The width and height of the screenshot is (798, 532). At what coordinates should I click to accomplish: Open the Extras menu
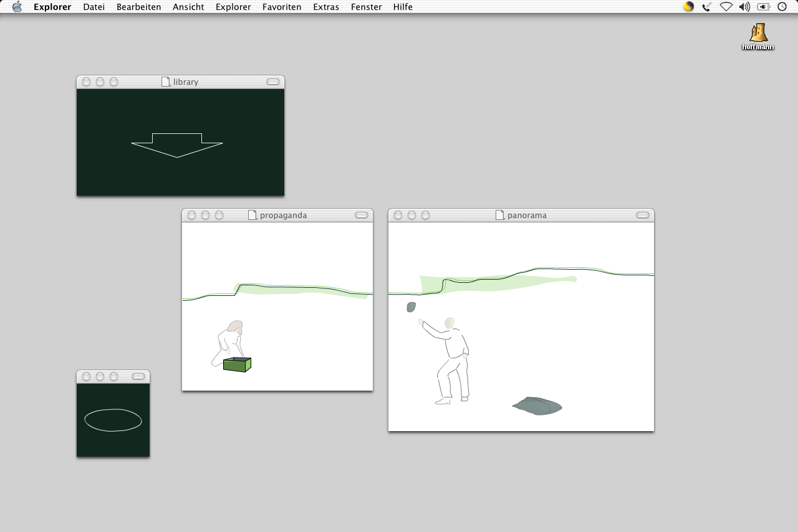coord(326,7)
